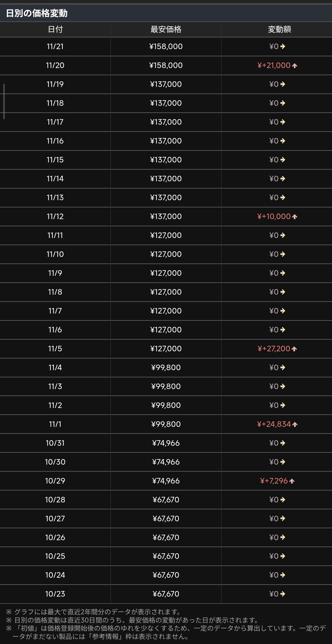The height and width of the screenshot is (644, 332).
Task: Click the up arrow icon for 11/1
Action: pos(295,424)
